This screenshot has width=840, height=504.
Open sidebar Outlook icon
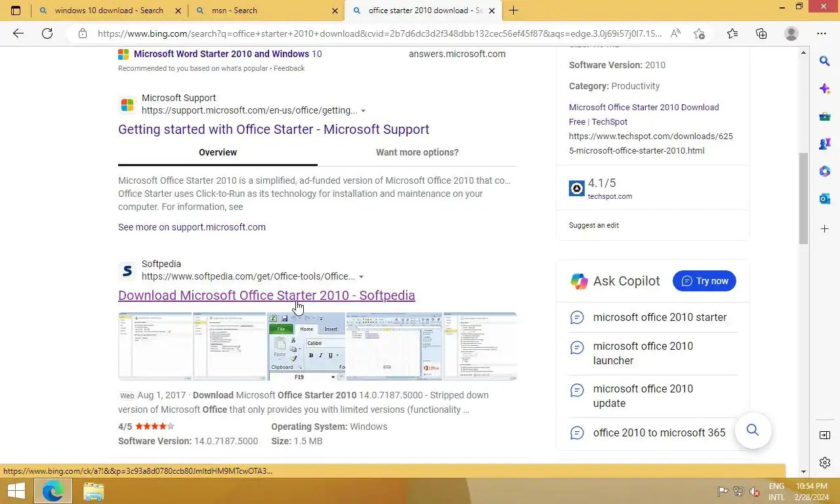(x=825, y=199)
